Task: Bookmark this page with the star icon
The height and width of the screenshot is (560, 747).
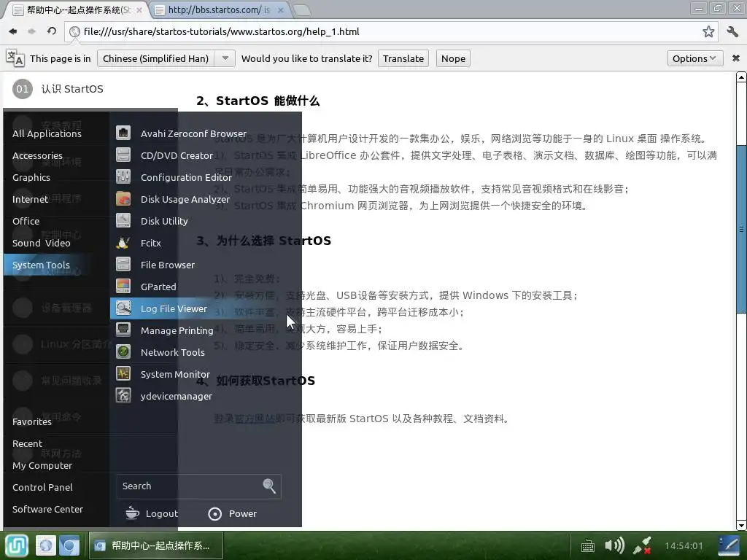Action: (x=708, y=31)
